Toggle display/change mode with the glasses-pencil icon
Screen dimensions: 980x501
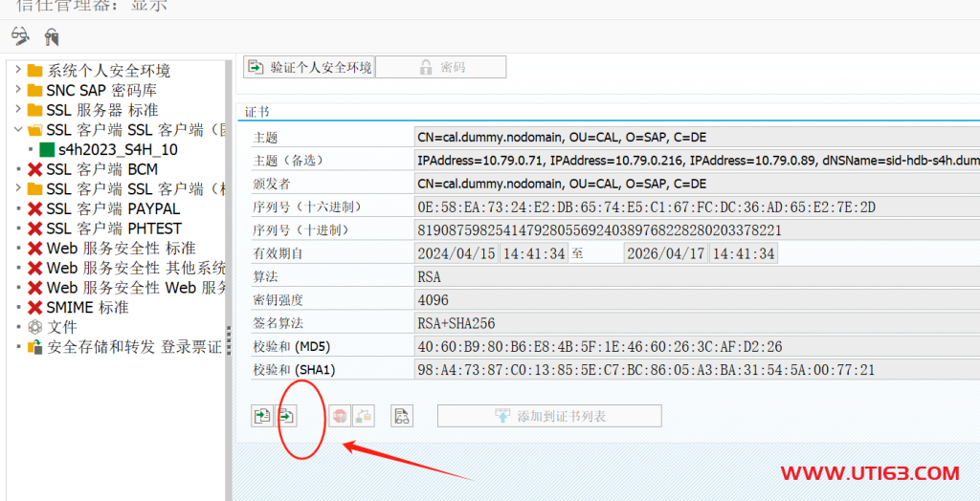tap(21, 37)
